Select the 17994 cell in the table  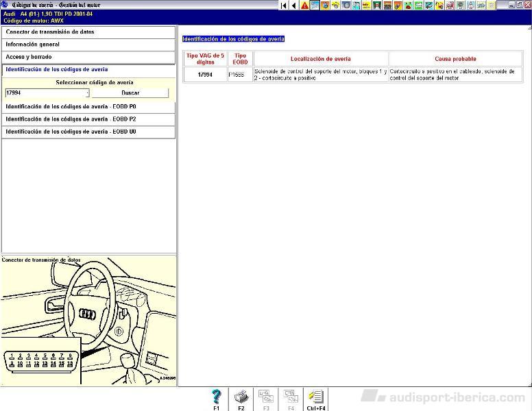click(205, 75)
